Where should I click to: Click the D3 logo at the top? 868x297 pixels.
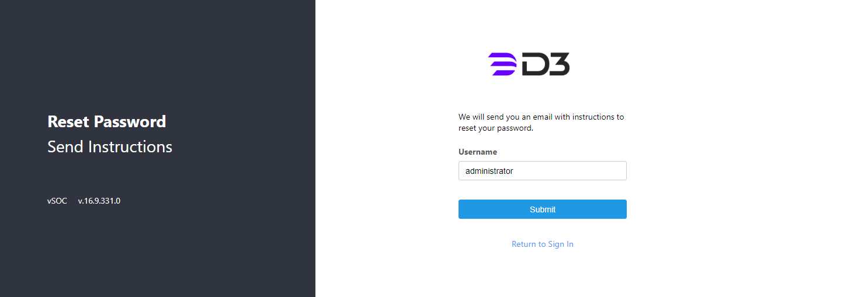pyautogui.click(x=529, y=64)
